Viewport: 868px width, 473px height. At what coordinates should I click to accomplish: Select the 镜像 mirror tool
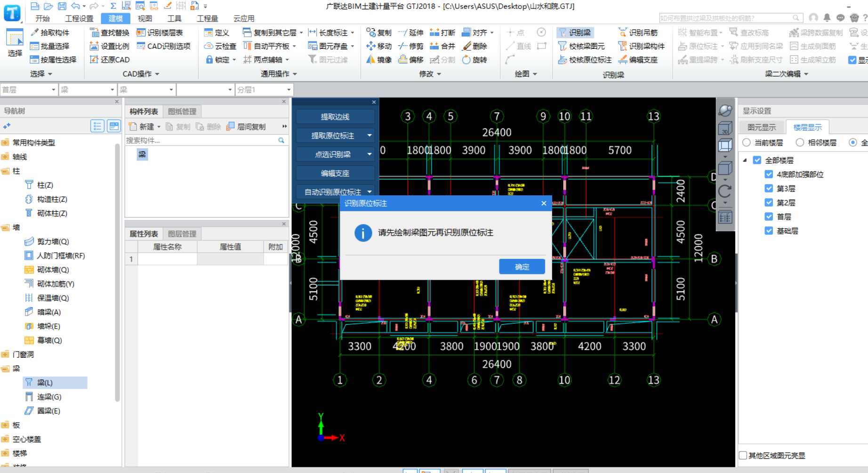(379, 60)
